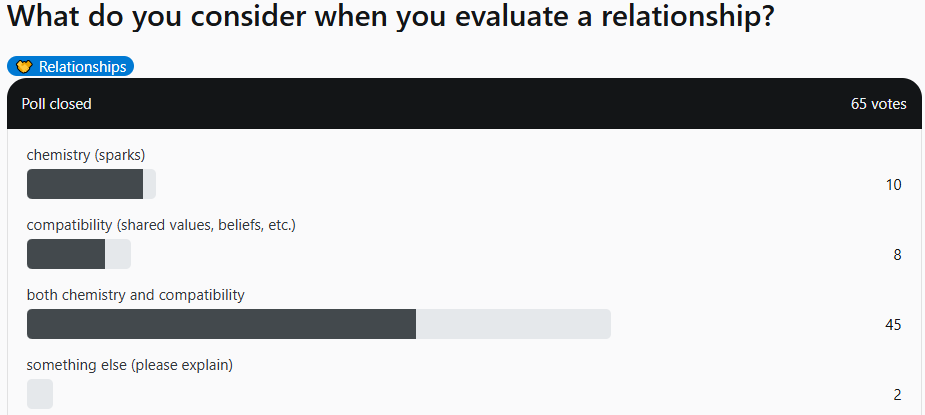Click the light unfilled end of the chemistry (sparks) bar
925x415 pixels.
pyautogui.click(x=150, y=184)
